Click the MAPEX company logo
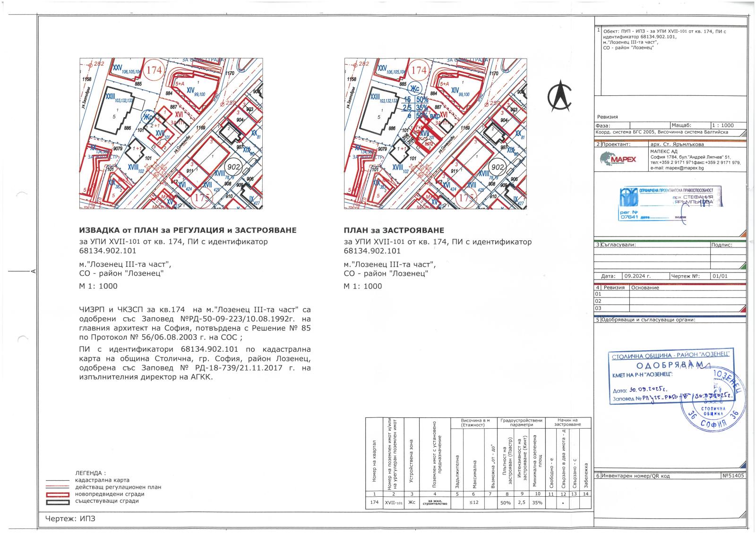Screen dimensions: 756x534 [617, 159]
